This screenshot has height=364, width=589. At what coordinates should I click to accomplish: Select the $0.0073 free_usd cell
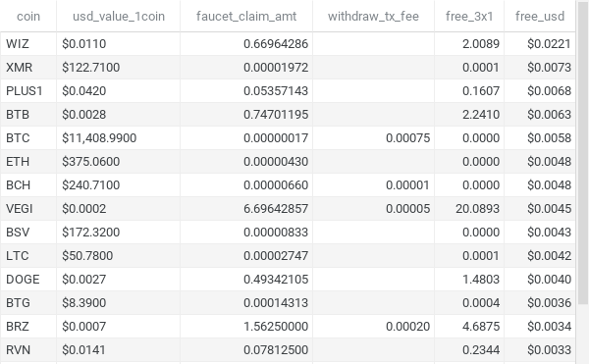pyautogui.click(x=540, y=68)
